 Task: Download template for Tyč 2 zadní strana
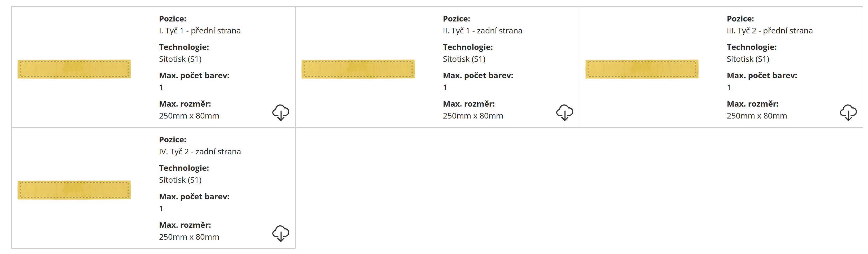pyautogui.click(x=280, y=233)
